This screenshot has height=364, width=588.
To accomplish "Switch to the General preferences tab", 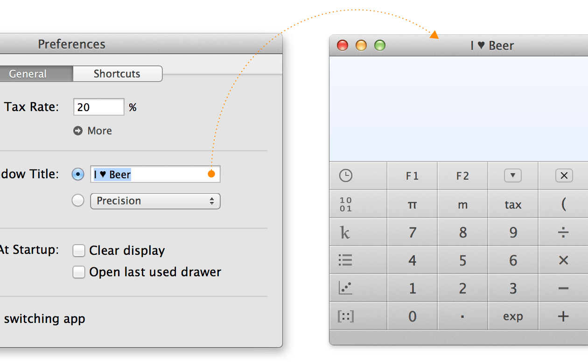I will 36,74.
